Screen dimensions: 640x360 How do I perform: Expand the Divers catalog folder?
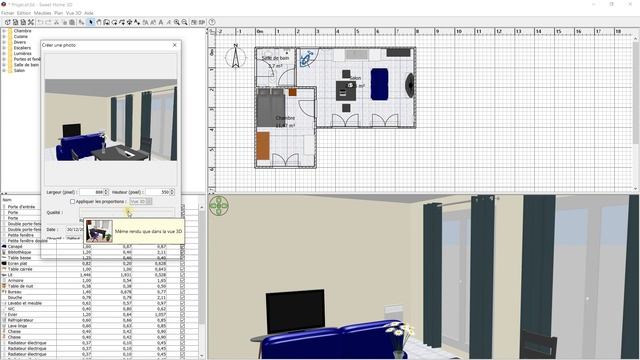(4, 42)
